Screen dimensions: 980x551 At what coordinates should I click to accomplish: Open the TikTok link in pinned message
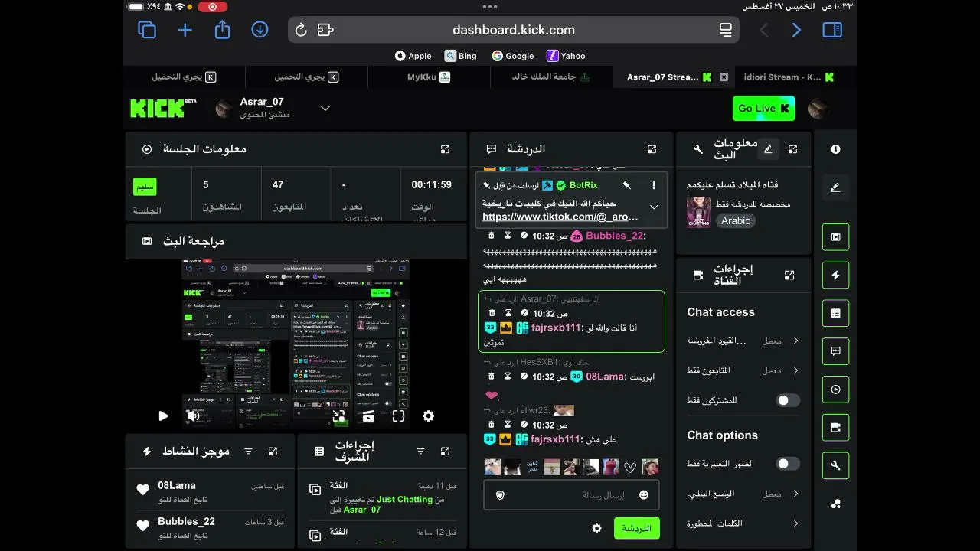[560, 217]
